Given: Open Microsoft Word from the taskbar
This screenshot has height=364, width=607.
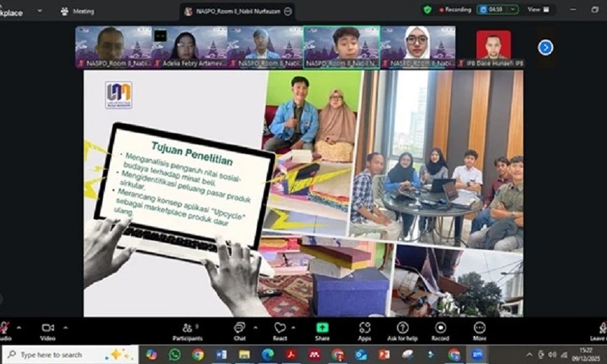Looking at the screenshot, I should pos(221,355).
